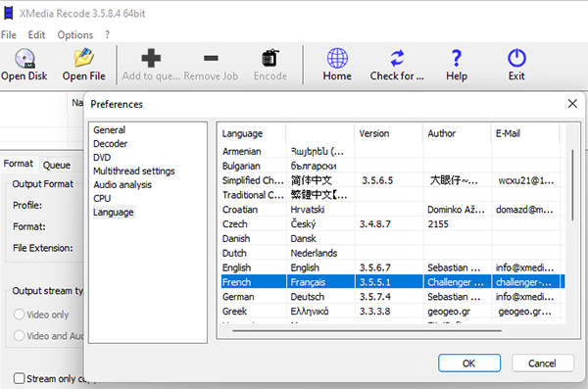Click the Remove Job minus icon
Image resolution: width=588 pixels, height=389 pixels.
[211, 58]
